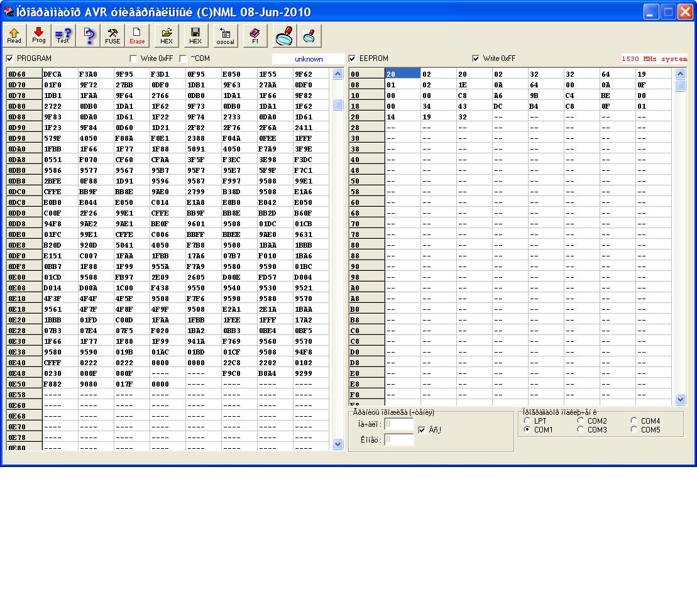
Task: Select EEPROM cell at address 00 value 20
Action: tap(402, 74)
